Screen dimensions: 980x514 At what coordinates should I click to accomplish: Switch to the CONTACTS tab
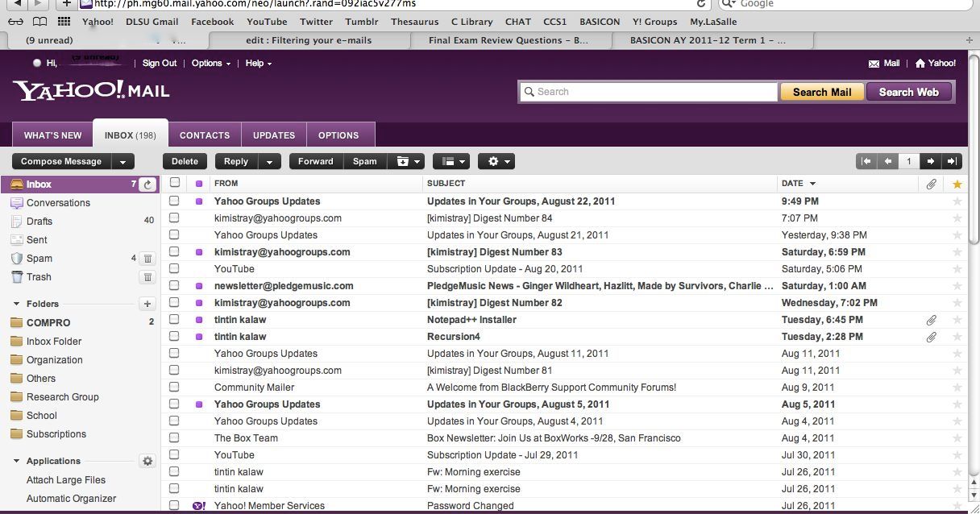204,135
